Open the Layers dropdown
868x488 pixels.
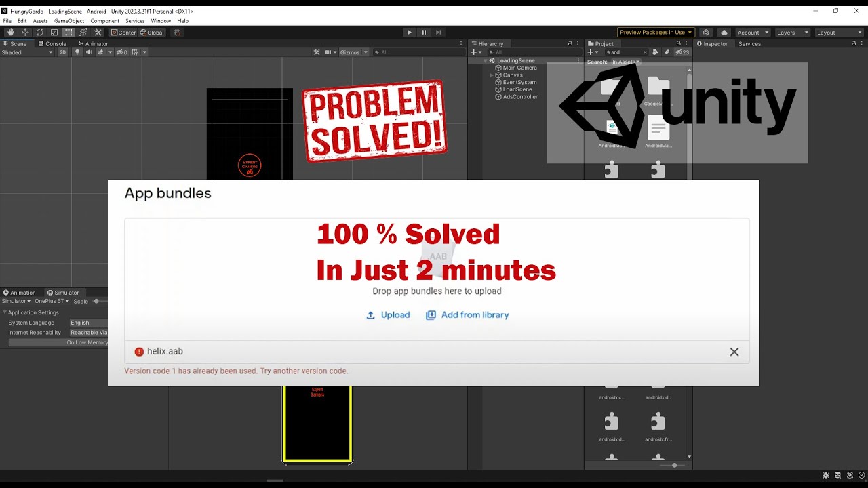click(x=793, y=33)
